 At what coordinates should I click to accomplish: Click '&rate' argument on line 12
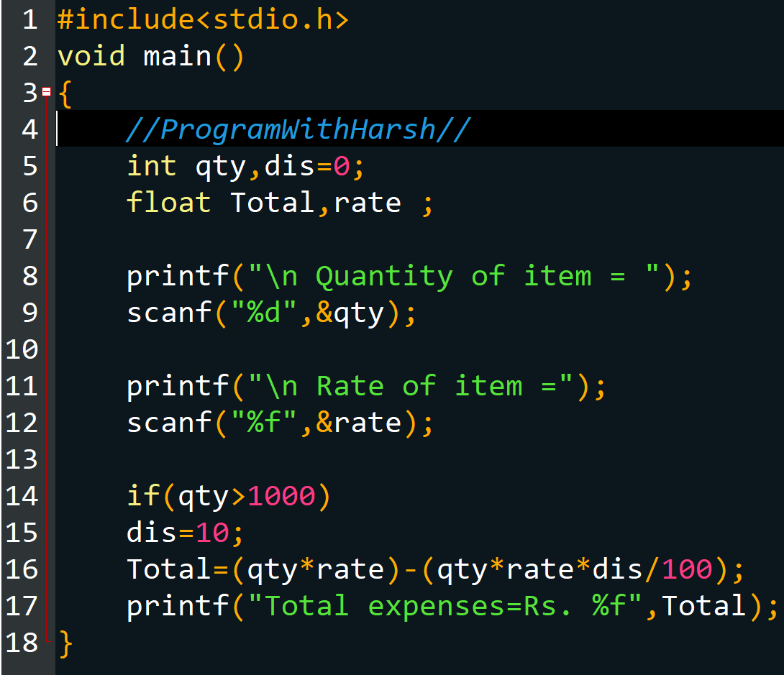point(359,423)
